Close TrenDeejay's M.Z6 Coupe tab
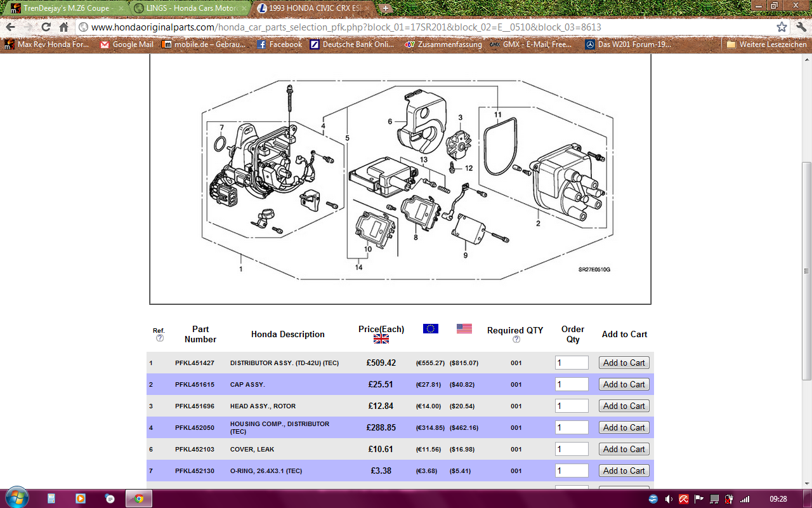The image size is (812, 508). (x=121, y=8)
